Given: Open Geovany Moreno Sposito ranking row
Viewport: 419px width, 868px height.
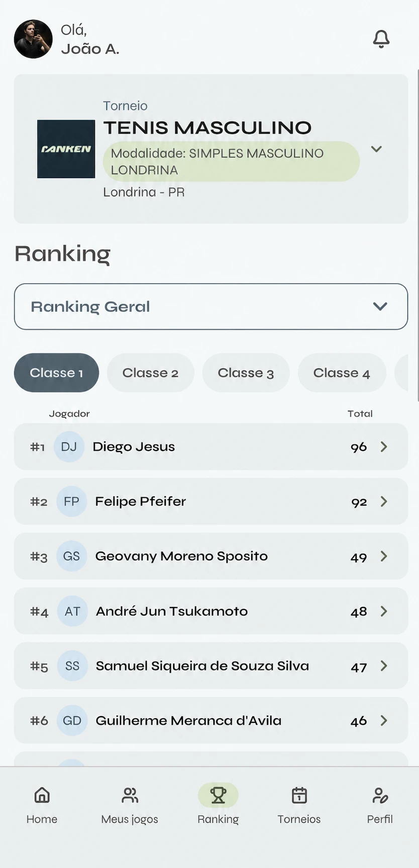Looking at the screenshot, I should (211, 556).
